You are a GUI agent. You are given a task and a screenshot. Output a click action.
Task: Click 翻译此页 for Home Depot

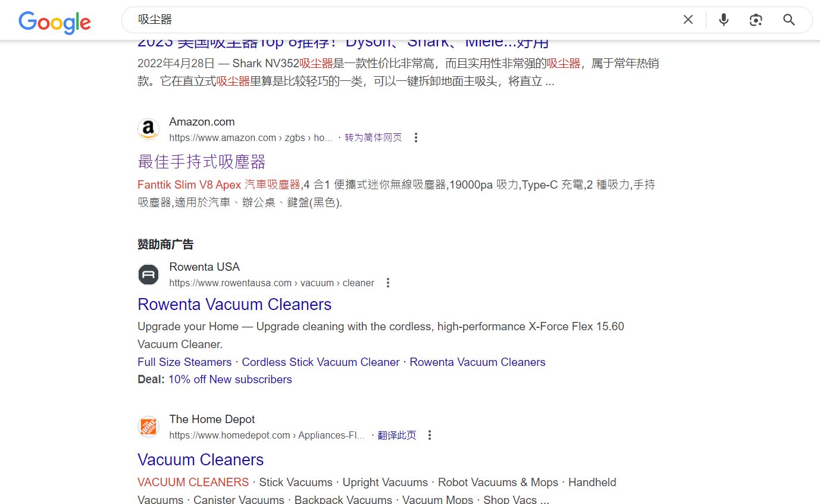397,435
